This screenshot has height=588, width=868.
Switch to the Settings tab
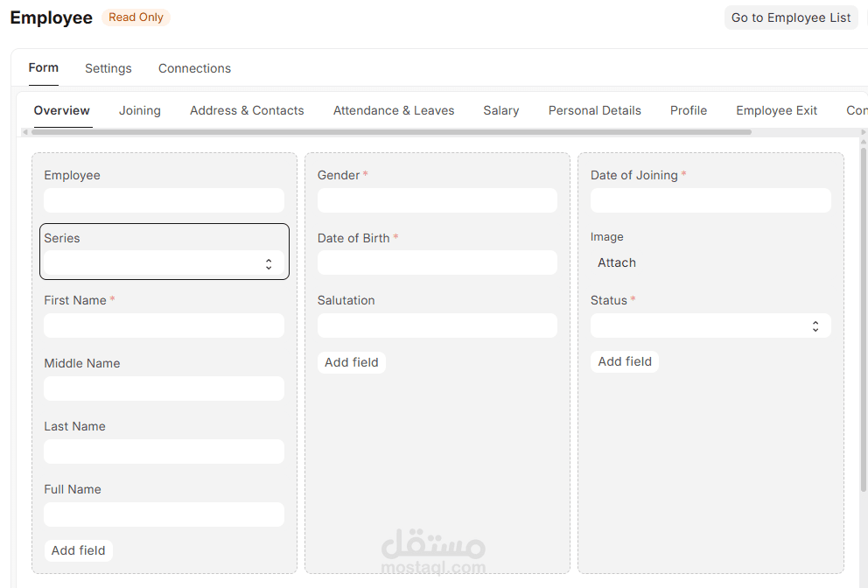coord(108,68)
